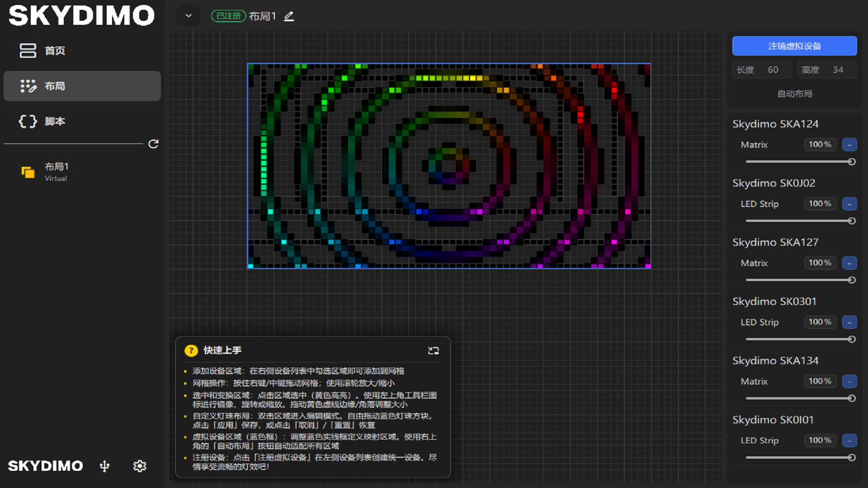Click the USB connection icon at bottom left
Image resolution: width=868 pixels, height=488 pixels.
[x=104, y=466]
